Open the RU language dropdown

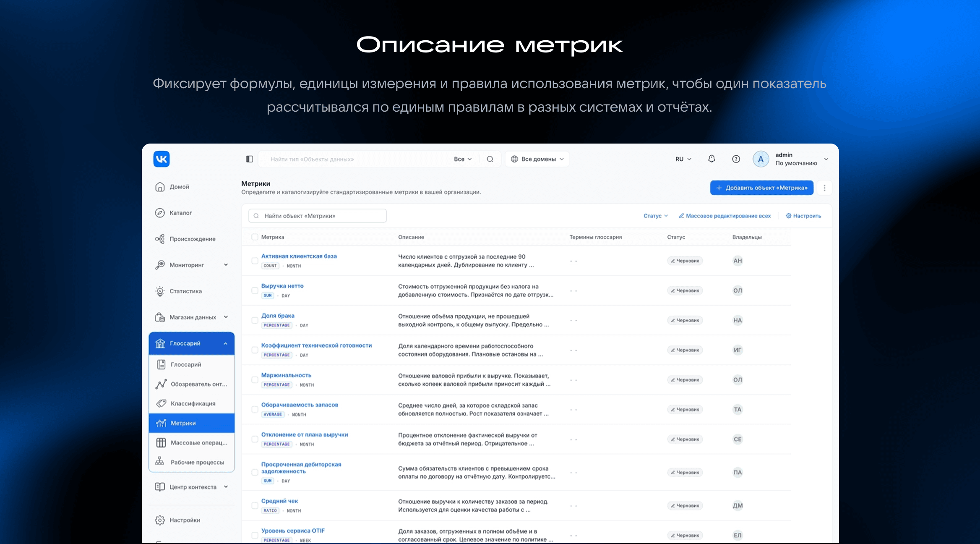pos(683,159)
